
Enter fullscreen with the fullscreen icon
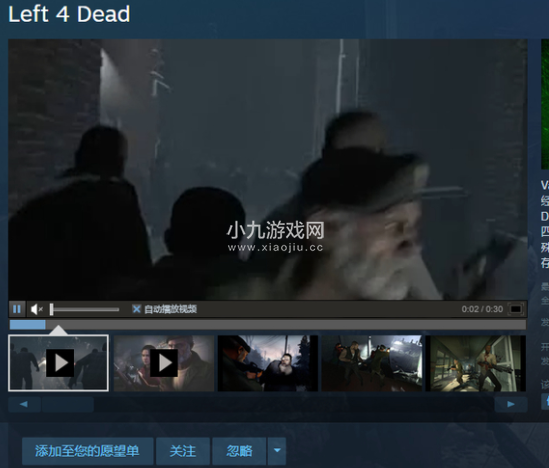516,309
